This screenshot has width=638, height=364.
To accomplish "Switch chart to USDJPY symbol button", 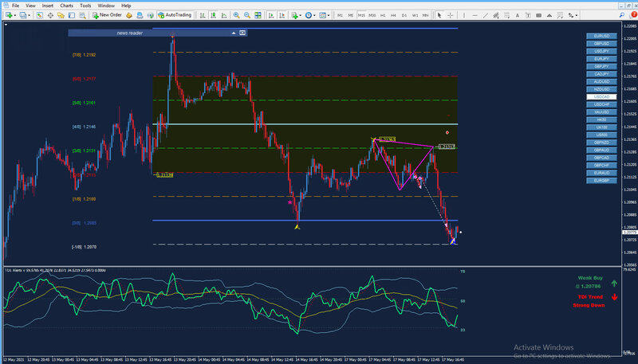I will tap(601, 51).
